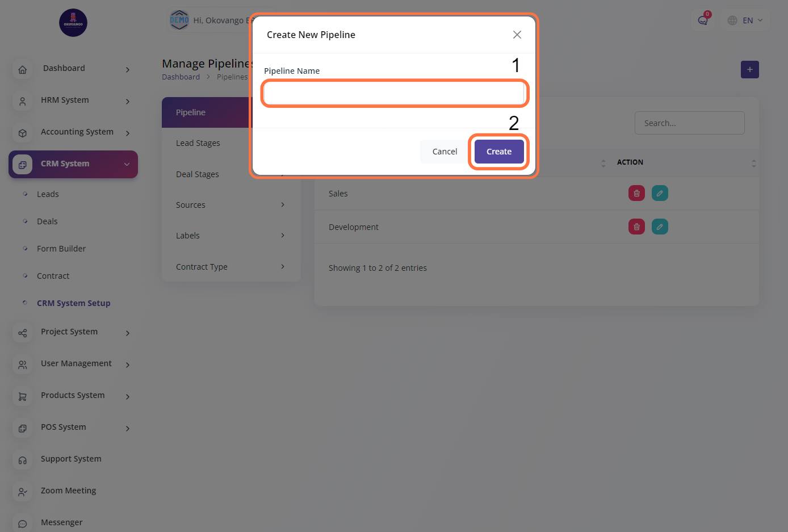
Task: Click the Support System headset icon
Action: [x=23, y=460]
